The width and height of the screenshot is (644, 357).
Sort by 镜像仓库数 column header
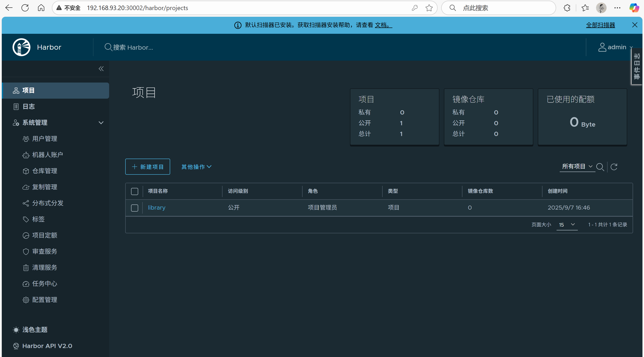pos(480,191)
